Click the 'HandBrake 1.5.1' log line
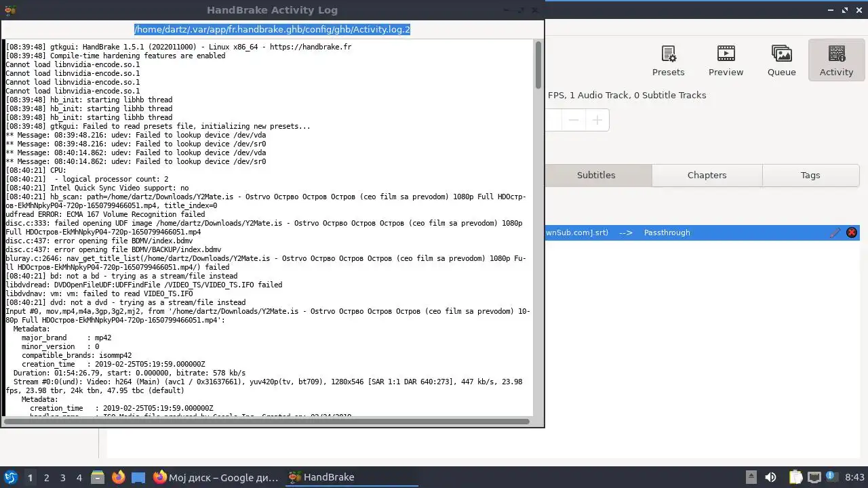 click(178, 47)
